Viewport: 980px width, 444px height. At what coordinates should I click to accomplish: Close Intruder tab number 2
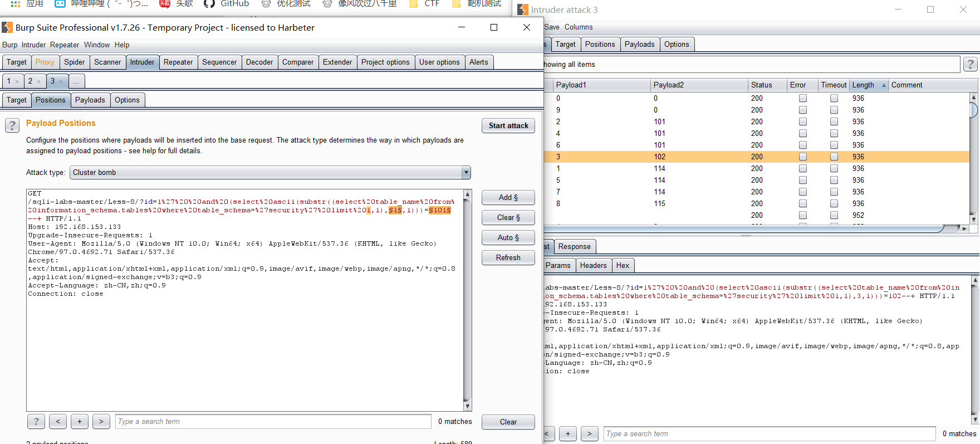pos(38,81)
